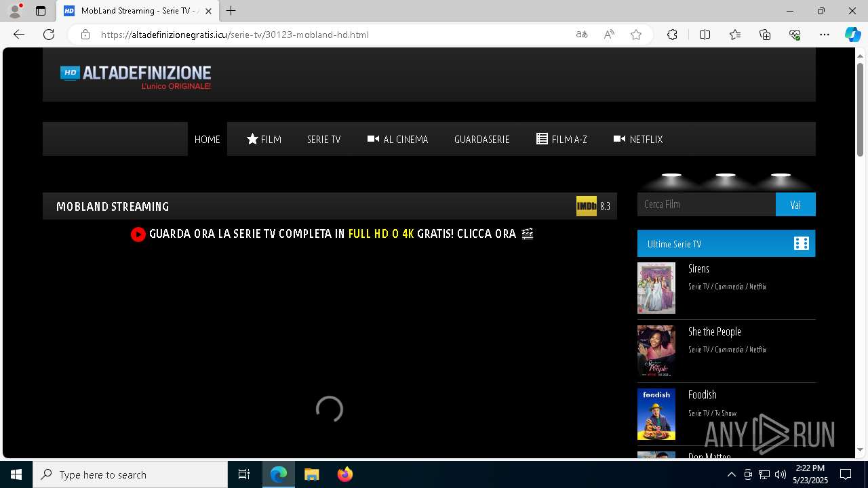Open File Explorer from the taskbar
868x488 pixels.
tap(311, 474)
